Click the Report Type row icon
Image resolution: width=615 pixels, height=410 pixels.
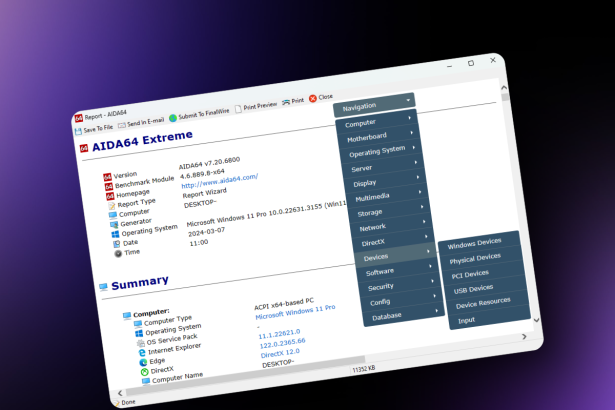tap(111, 206)
